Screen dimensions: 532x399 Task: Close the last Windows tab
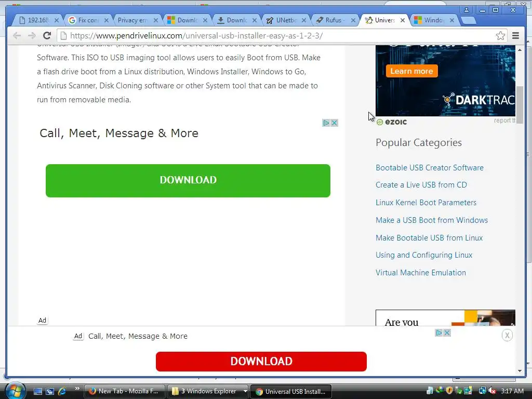click(x=452, y=20)
